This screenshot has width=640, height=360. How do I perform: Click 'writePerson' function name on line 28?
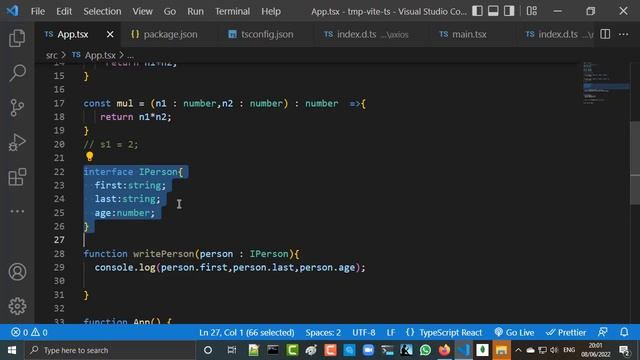(x=163, y=254)
